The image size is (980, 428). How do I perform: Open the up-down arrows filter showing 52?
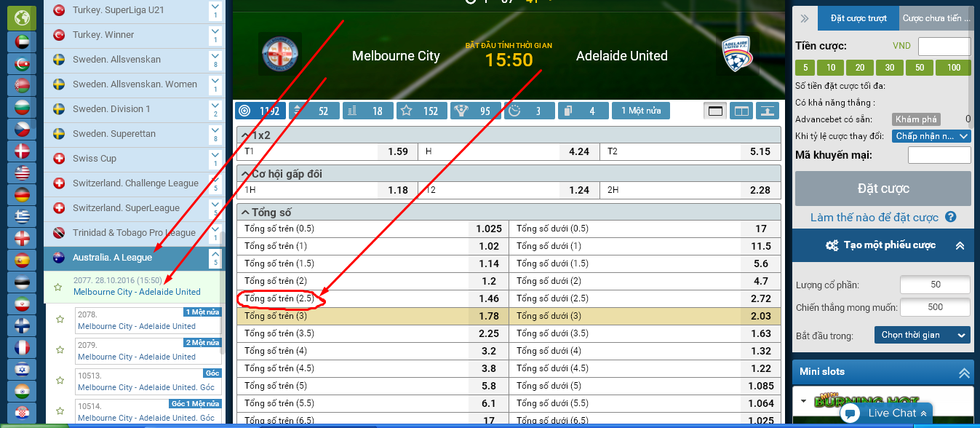pos(314,111)
